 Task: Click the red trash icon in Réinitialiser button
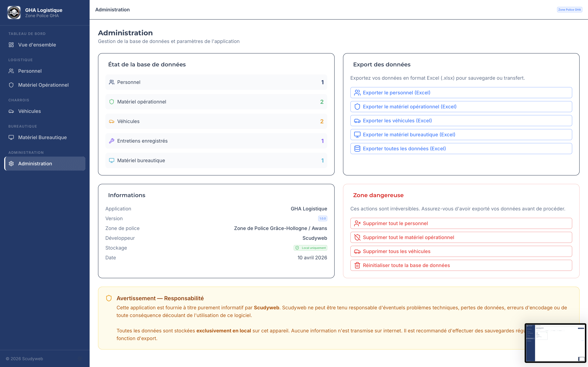click(357, 265)
